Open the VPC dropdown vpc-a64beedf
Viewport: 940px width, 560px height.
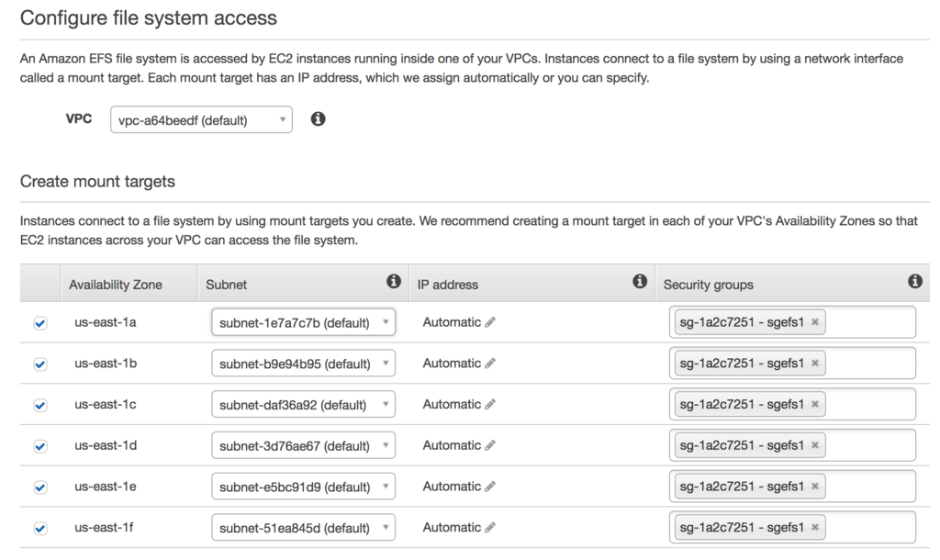pyautogui.click(x=201, y=120)
